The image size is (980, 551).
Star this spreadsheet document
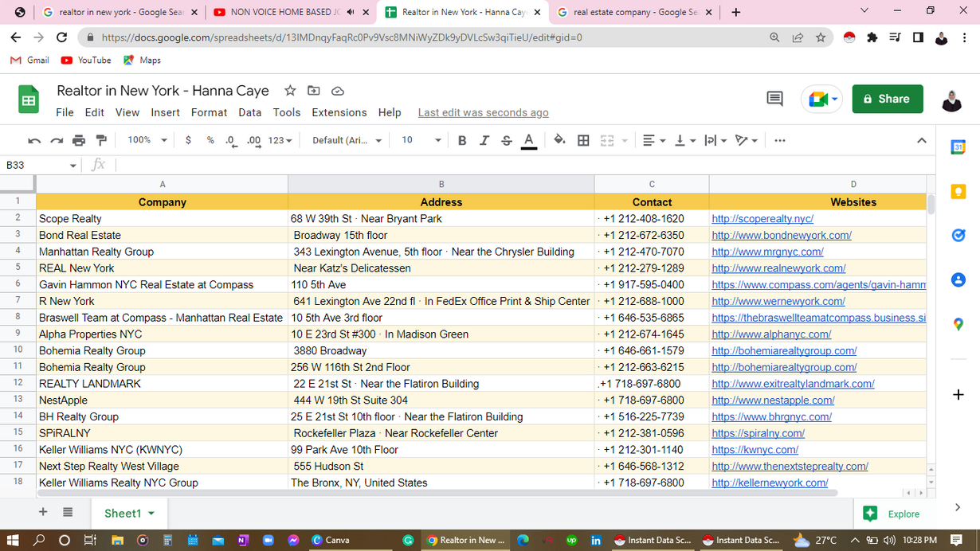click(x=290, y=91)
